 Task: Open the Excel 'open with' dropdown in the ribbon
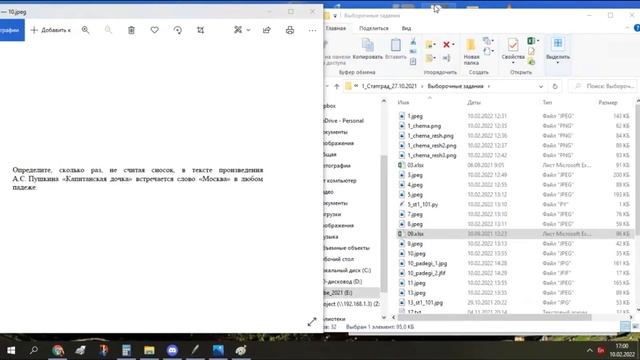(x=533, y=41)
